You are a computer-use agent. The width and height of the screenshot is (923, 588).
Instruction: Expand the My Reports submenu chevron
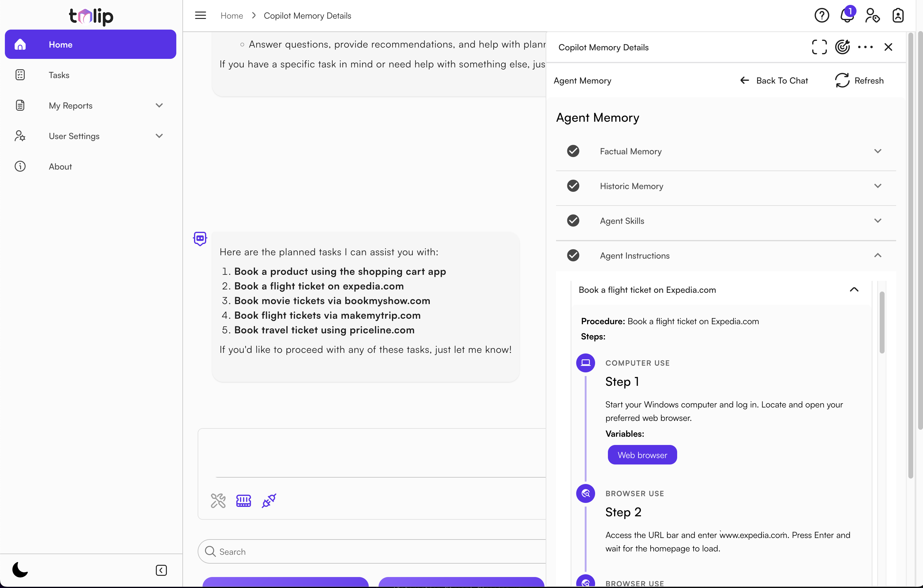(x=159, y=106)
